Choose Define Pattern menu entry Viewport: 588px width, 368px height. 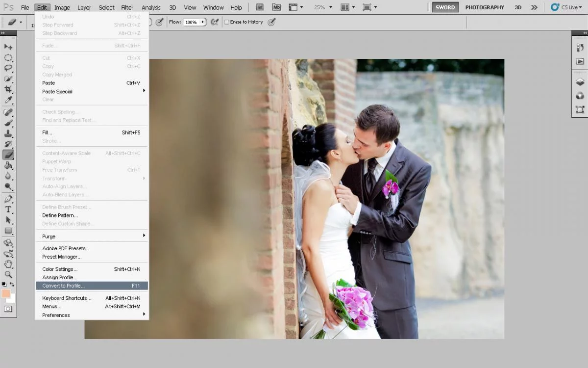point(92,215)
